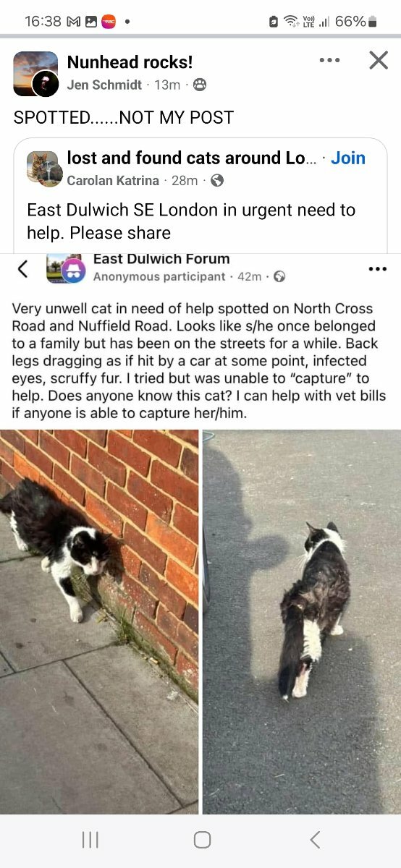Tap the Nunhead rocks! group avatar

(35, 74)
